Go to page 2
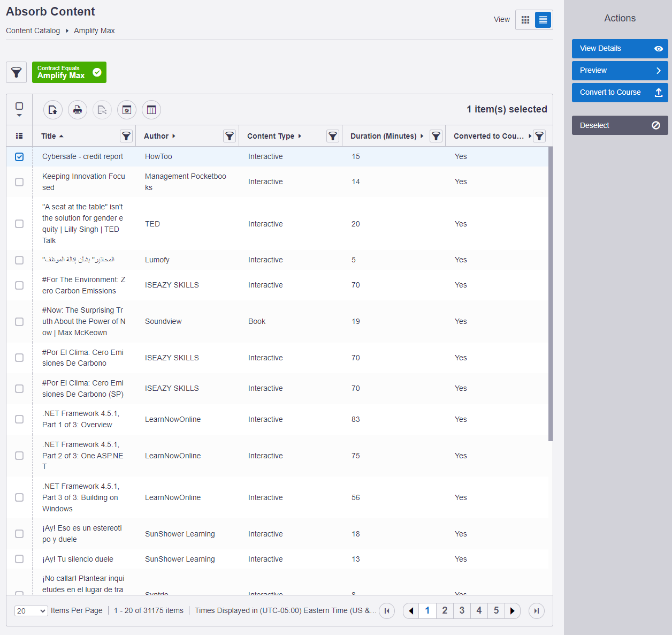672x635 pixels. [x=445, y=611]
